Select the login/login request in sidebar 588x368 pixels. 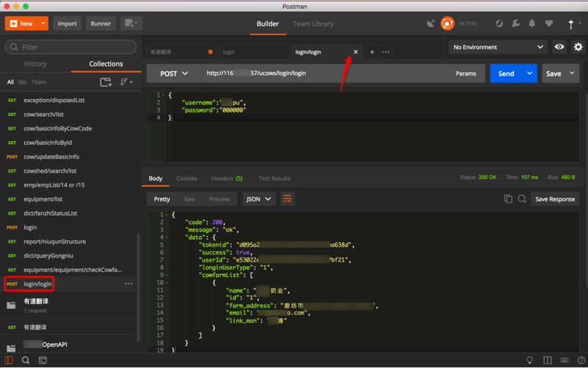pyautogui.click(x=37, y=284)
